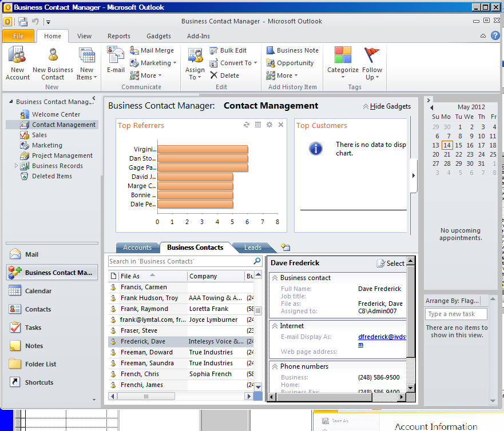This screenshot has height=431, width=504.
Task: Add a Business Note history item
Action: point(292,50)
